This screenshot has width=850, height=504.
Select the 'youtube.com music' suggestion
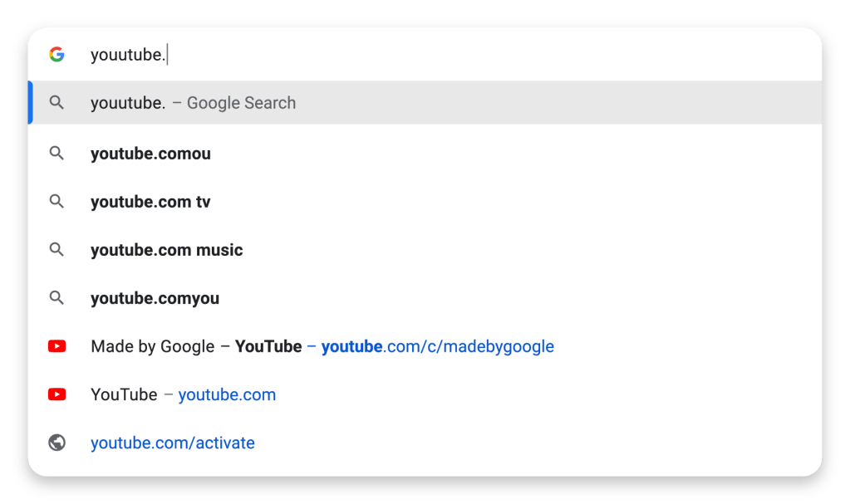tap(166, 250)
